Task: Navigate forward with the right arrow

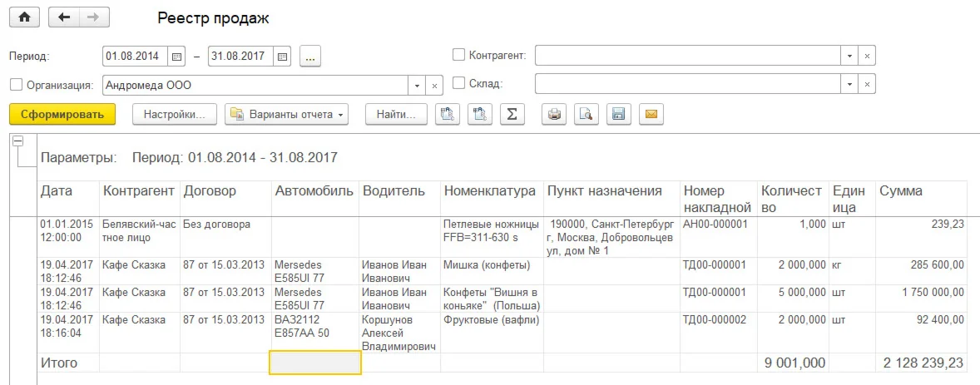Action: (94, 17)
